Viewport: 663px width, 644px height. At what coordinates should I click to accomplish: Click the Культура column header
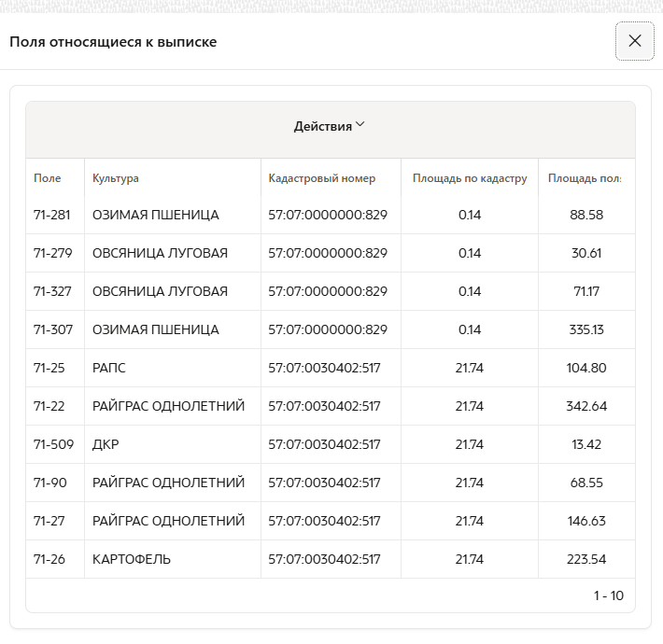click(116, 178)
